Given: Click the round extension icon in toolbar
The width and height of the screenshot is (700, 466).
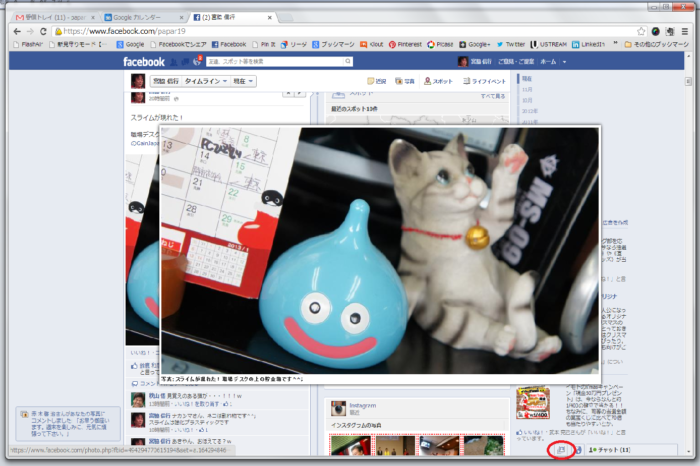Looking at the screenshot, I should pos(655,31).
